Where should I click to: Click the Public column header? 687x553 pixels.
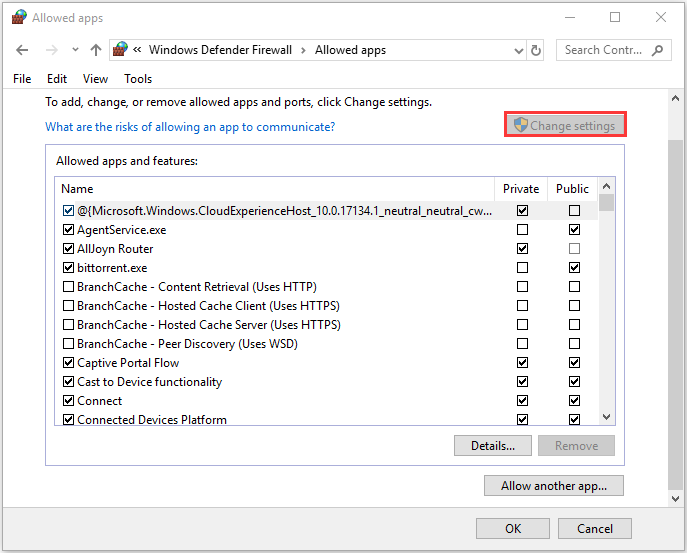tap(572, 189)
